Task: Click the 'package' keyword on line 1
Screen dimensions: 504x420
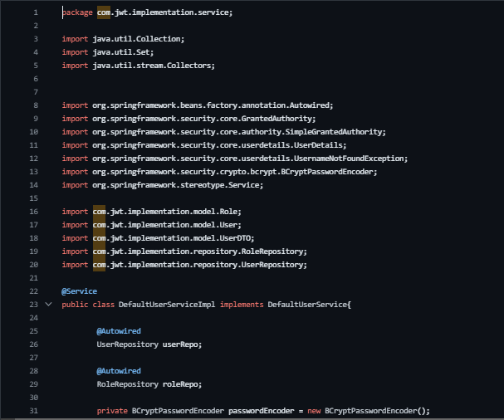Action: pyautogui.click(x=77, y=12)
